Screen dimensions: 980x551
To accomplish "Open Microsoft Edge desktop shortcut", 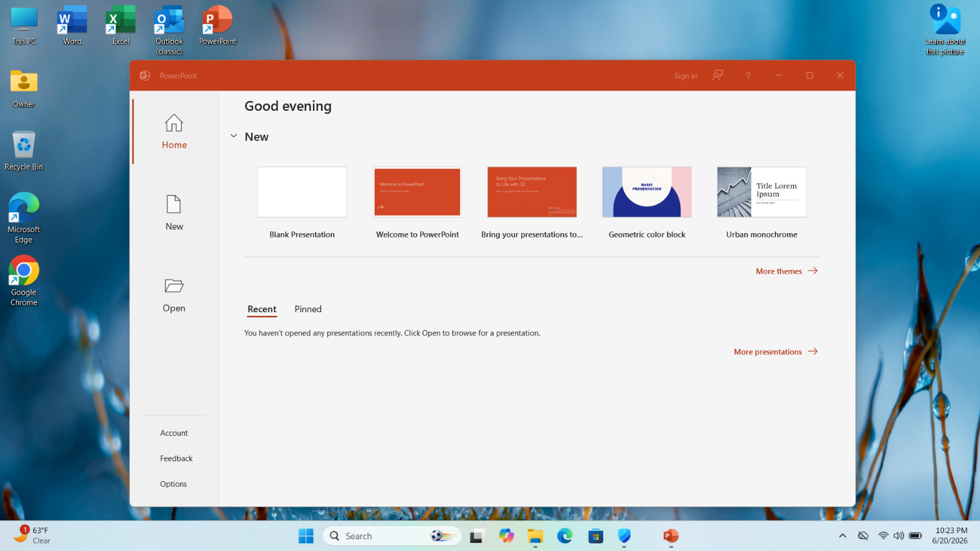I will (24, 218).
